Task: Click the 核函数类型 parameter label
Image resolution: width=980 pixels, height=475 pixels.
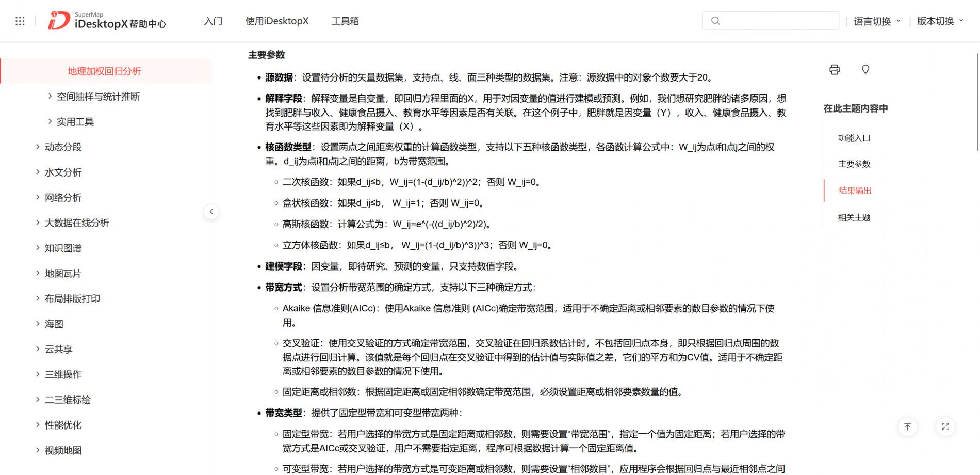Action: tap(288, 147)
